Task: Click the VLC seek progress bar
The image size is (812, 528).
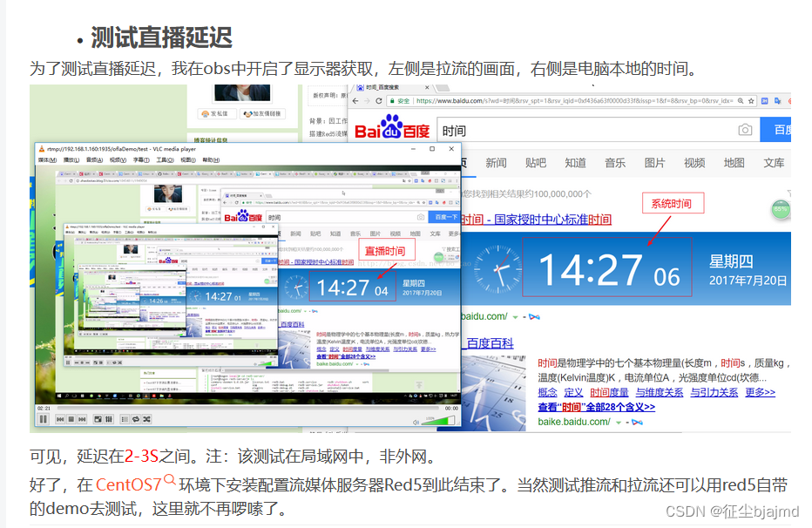Action: pos(247,408)
